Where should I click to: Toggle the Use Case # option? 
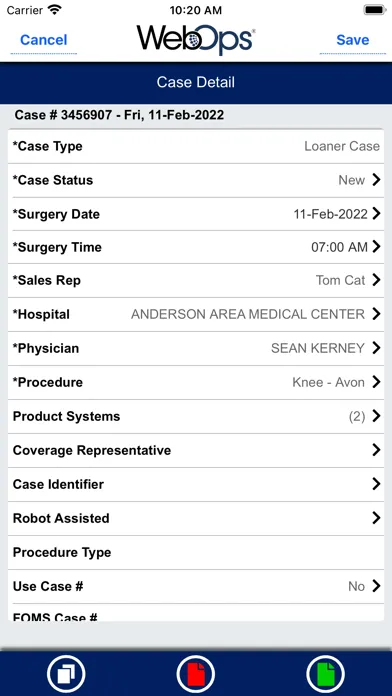196,586
